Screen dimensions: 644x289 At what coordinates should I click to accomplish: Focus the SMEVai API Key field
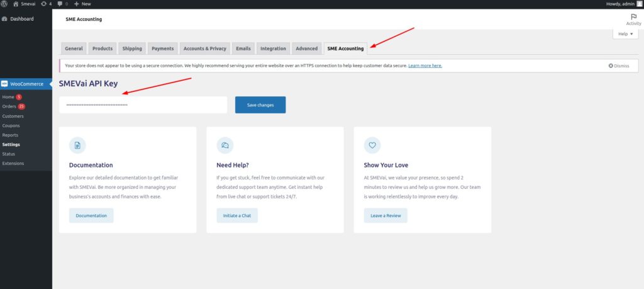pos(143,105)
